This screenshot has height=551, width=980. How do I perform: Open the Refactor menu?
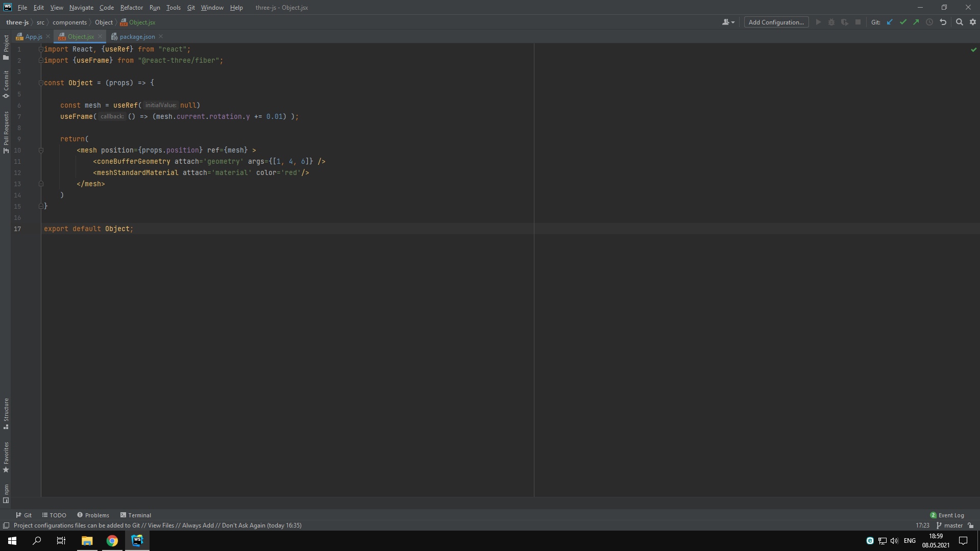tap(131, 8)
